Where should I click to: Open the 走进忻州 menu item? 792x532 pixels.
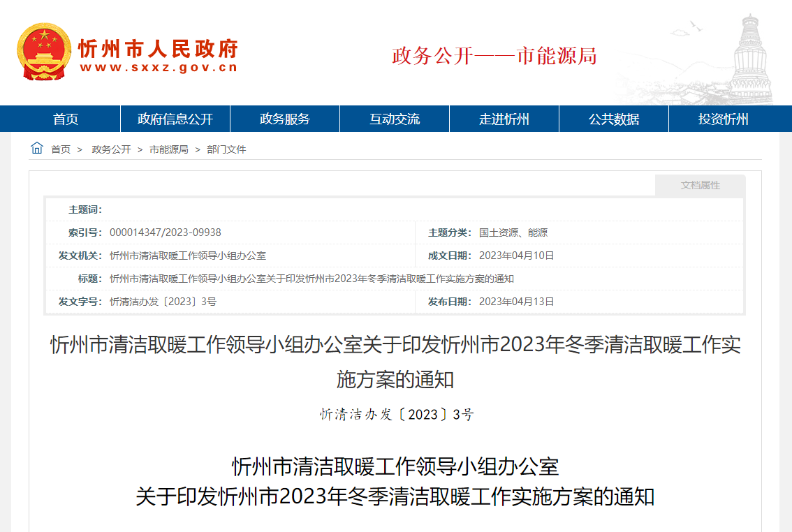(504, 119)
